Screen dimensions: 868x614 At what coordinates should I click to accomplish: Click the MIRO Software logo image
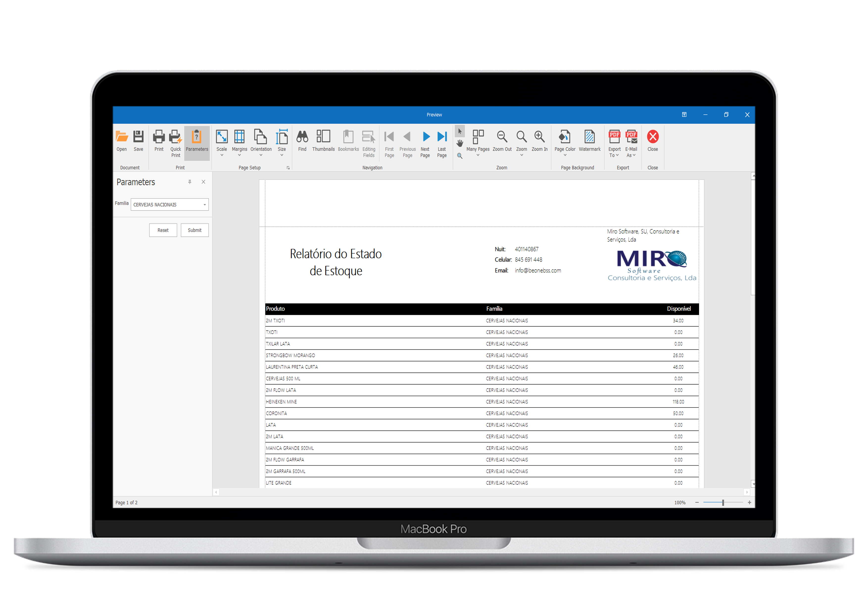[x=652, y=266]
